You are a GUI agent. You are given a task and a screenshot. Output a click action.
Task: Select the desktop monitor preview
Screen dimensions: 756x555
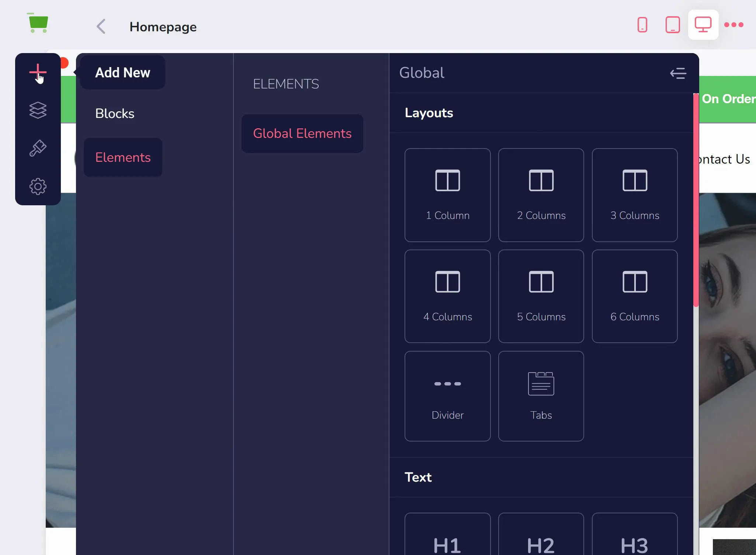[x=703, y=25]
